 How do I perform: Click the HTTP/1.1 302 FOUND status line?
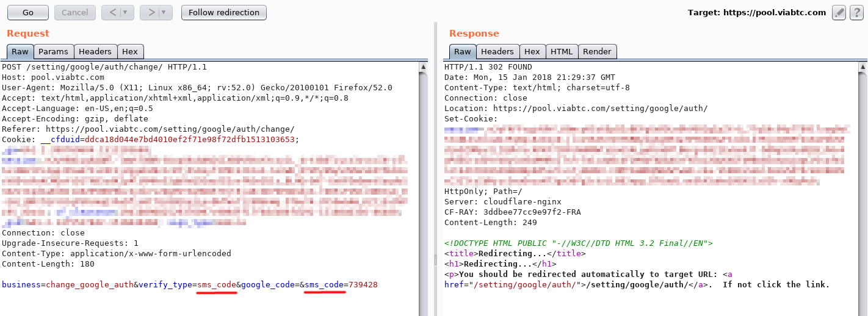488,67
